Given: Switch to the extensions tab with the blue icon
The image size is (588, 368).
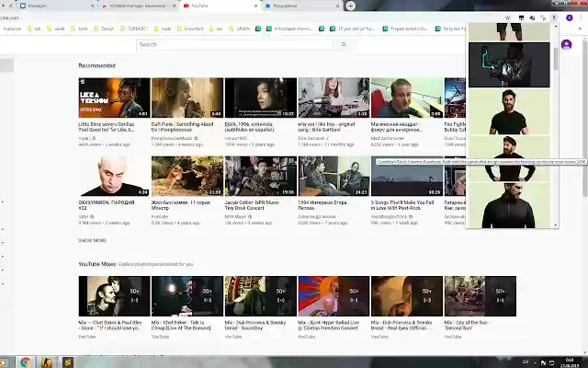Looking at the screenshot, I should click(302, 6).
